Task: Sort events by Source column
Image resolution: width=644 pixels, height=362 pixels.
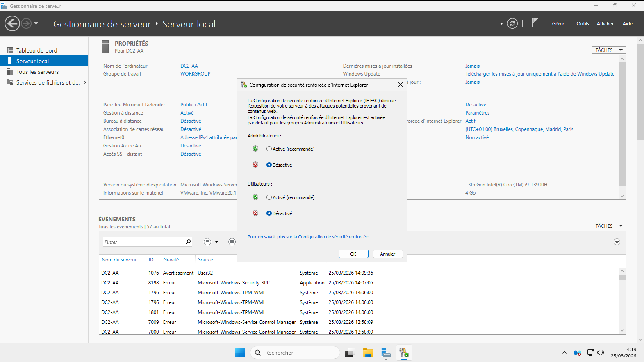Action: 205,260
